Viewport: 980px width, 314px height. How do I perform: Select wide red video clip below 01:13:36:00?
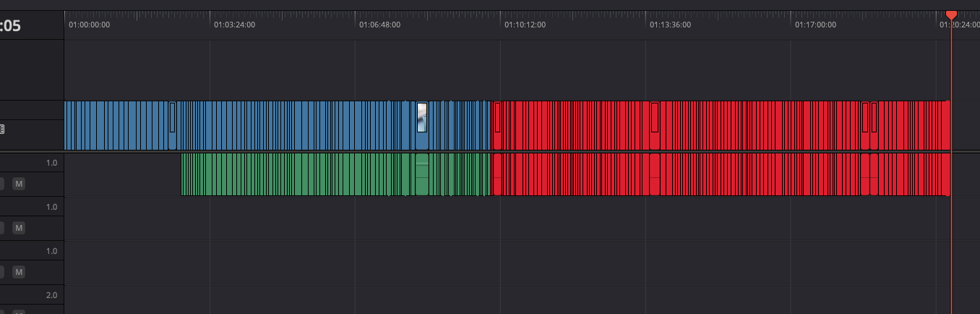pyautogui.click(x=655, y=125)
